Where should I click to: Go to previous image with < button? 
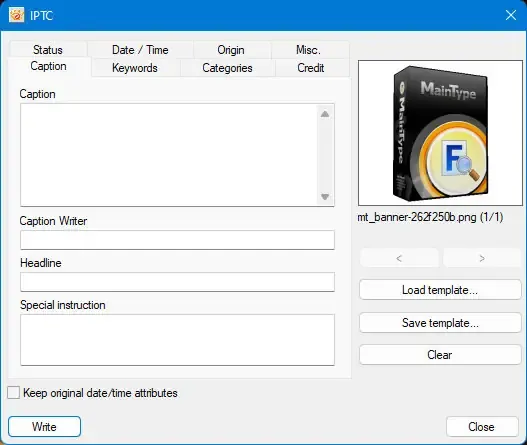[399, 258]
